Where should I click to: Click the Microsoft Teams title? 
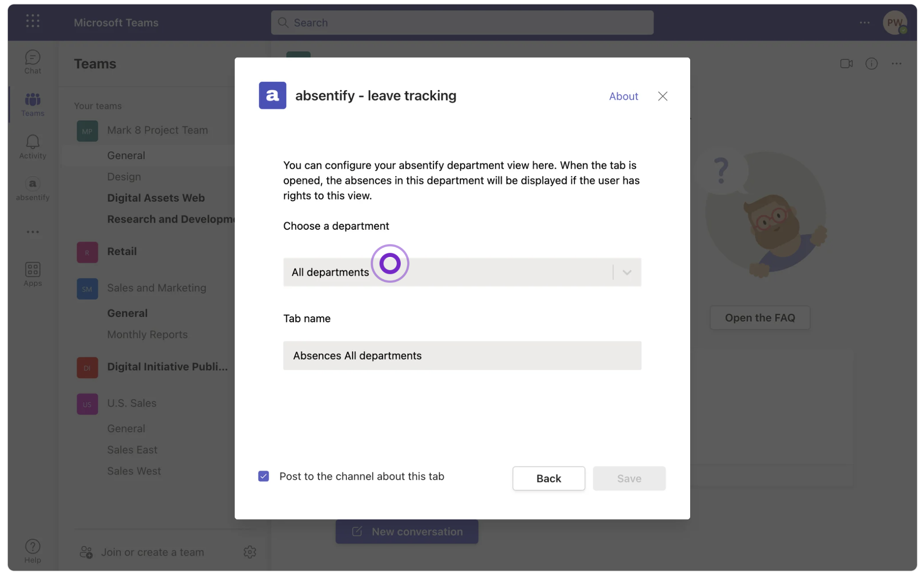116,22
